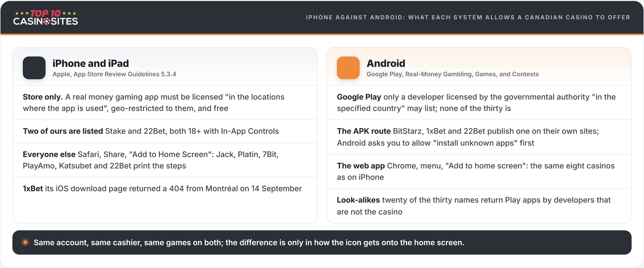The height and width of the screenshot is (268, 644).
Task: Click 'Google Play, Real-Money Gambling, Games, and Contests' subtitle
Action: click(453, 74)
